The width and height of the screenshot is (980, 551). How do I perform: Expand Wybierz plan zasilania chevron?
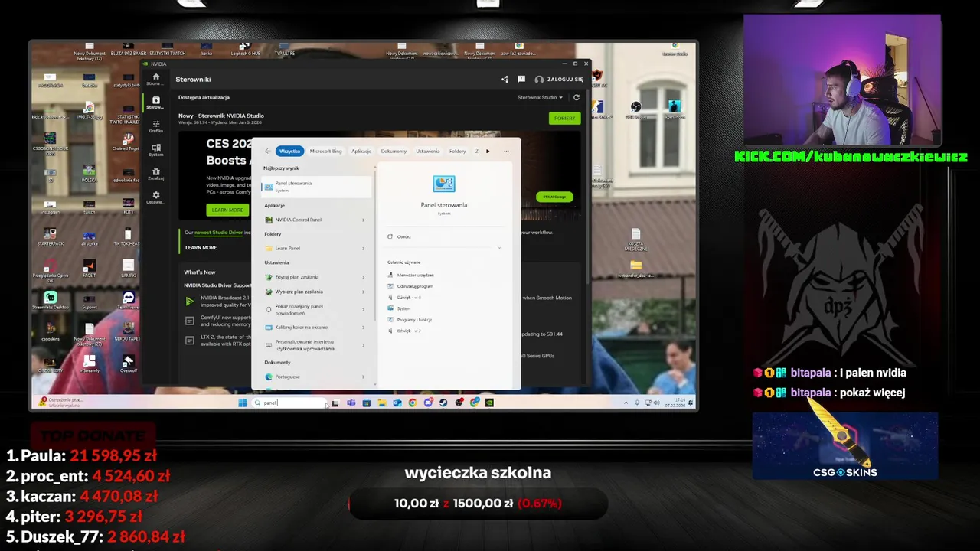364,292
